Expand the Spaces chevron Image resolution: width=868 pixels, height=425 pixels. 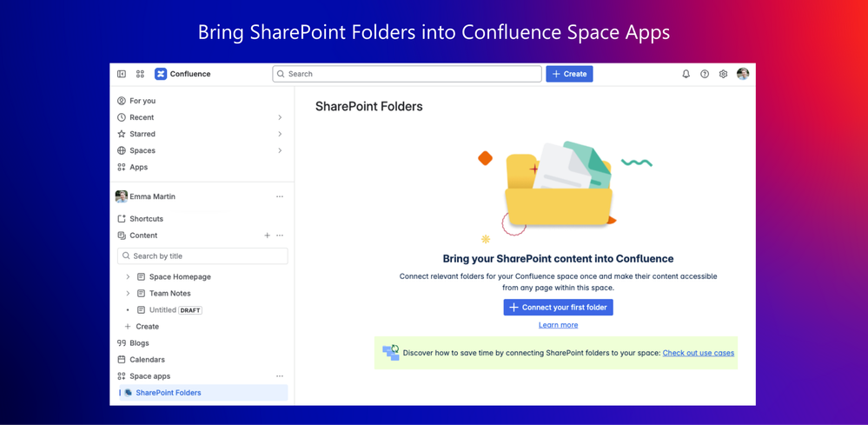point(280,150)
